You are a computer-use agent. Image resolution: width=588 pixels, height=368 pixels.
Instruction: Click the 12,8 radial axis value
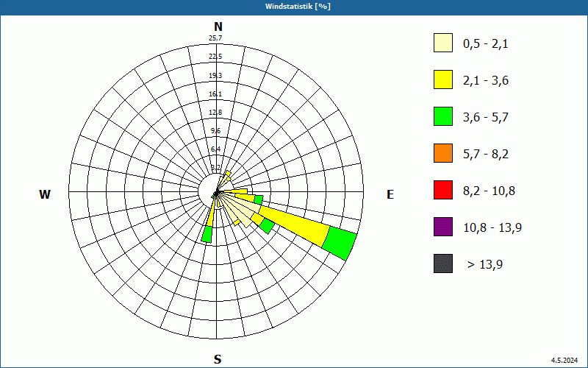pos(215,113)
